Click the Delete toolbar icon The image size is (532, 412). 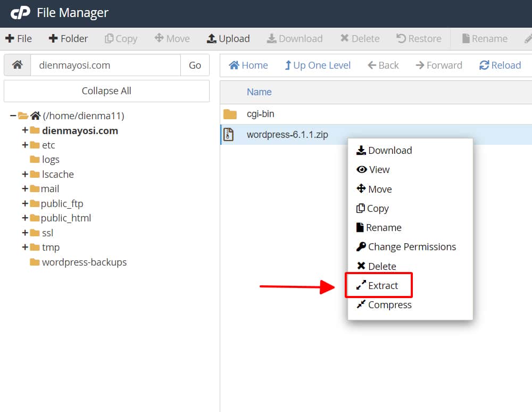pos(361,38)
